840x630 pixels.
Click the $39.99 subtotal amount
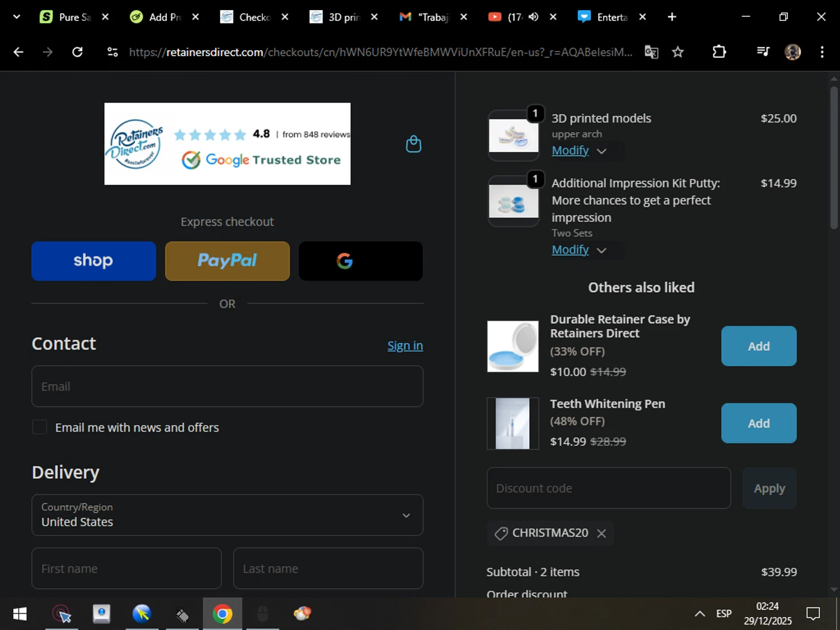coord(778,572)
